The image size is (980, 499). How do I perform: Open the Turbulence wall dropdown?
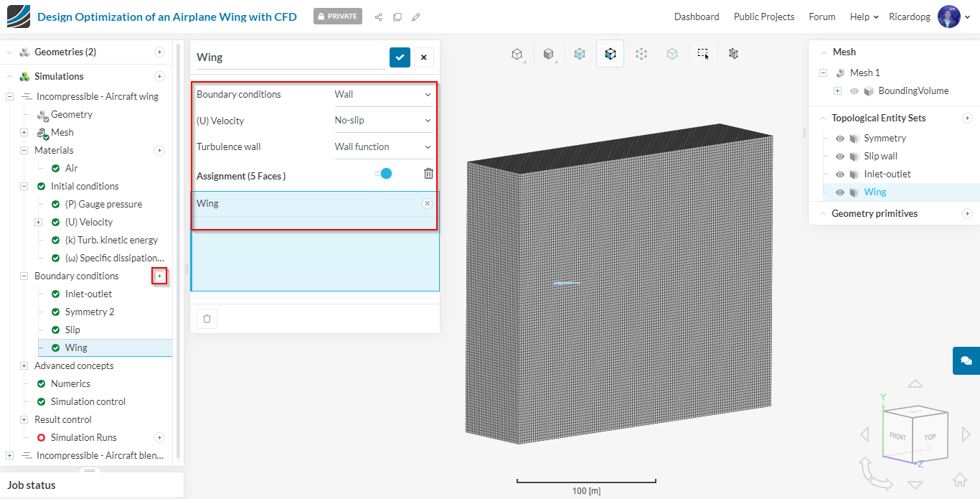point(383,146)
